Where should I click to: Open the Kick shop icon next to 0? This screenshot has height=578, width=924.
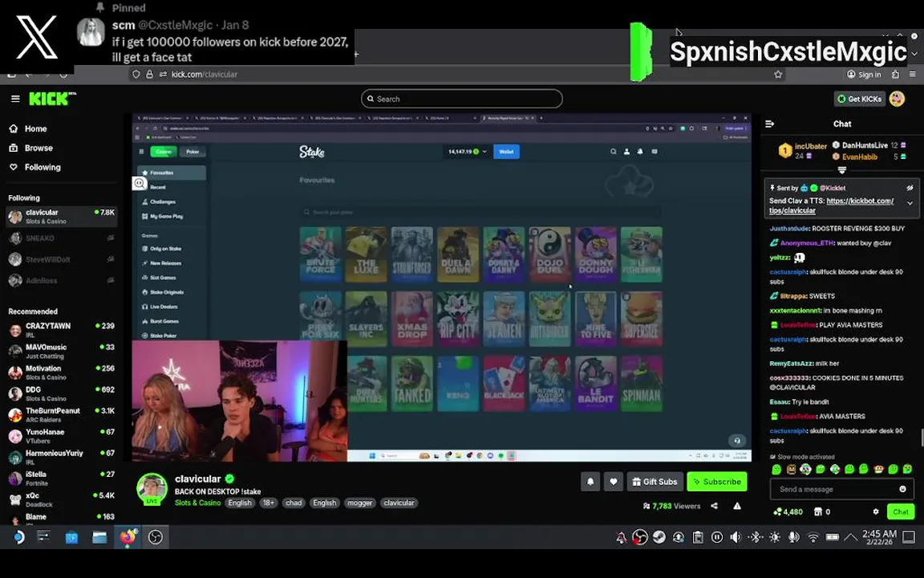818,511
